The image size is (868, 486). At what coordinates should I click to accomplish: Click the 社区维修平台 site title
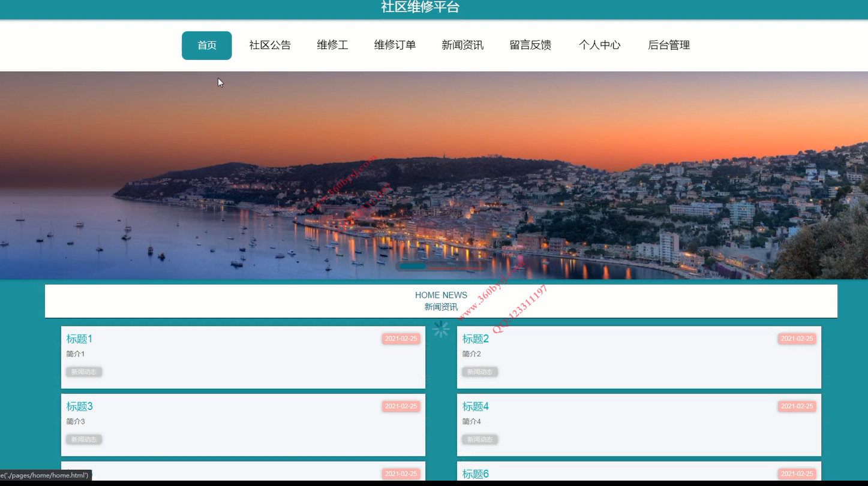(421, 7)
